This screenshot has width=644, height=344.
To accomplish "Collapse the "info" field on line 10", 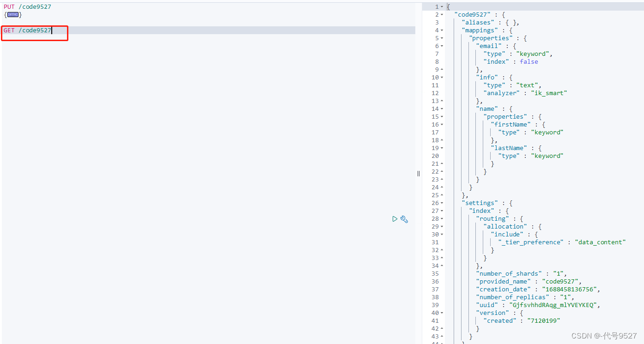I will pyautogui.click(x=442, y=77).
